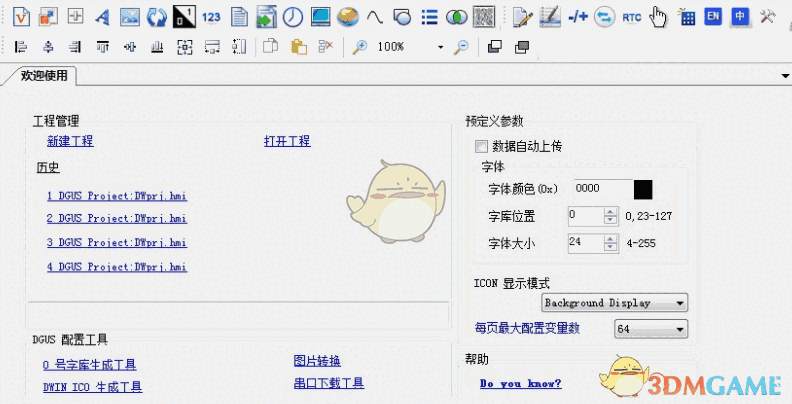Open the 打开工程 link
792x404 pixels.
click(x=287, y=141)
